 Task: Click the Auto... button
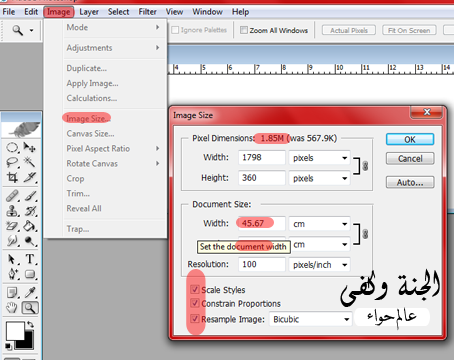pos(410,182)
